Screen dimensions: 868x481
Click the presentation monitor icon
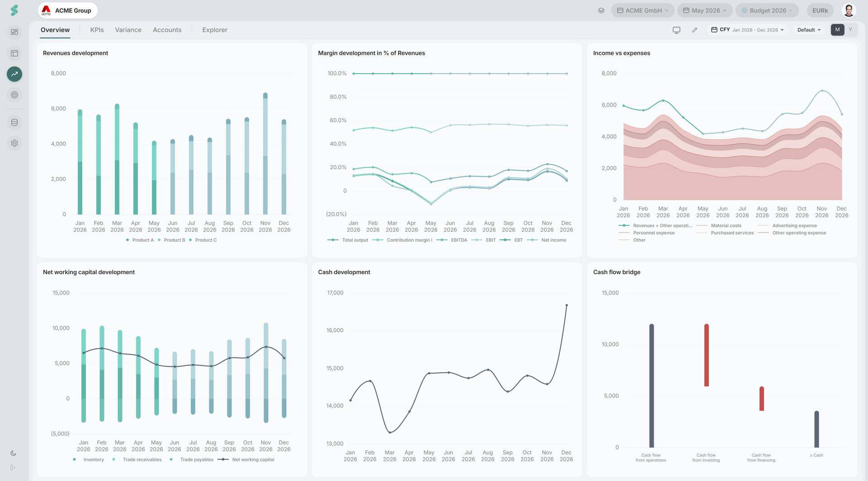(676, 30)
